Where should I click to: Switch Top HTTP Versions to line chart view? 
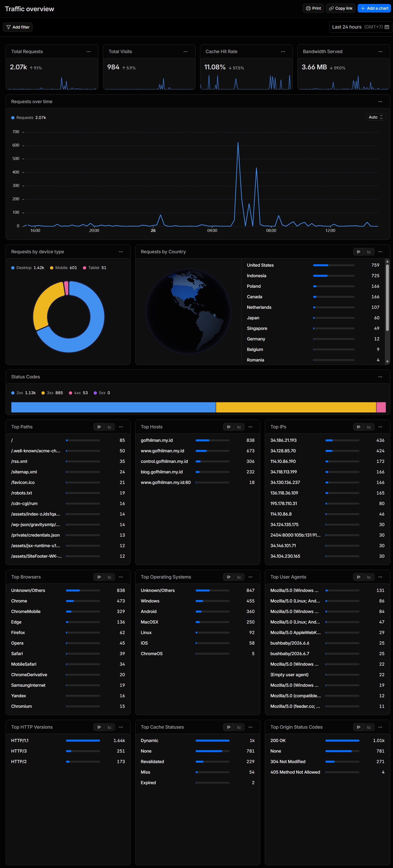click(110, 727)
